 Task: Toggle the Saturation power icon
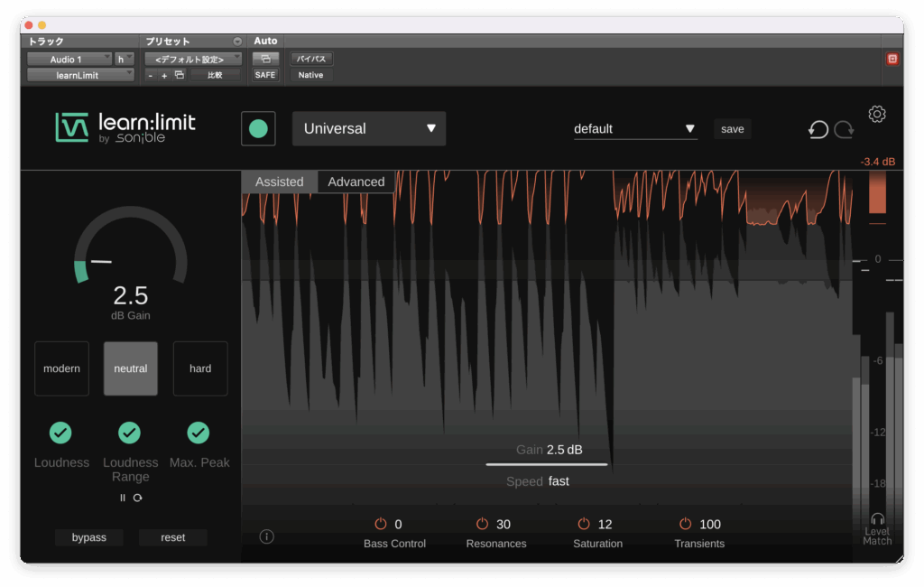[x=584, y=524]
